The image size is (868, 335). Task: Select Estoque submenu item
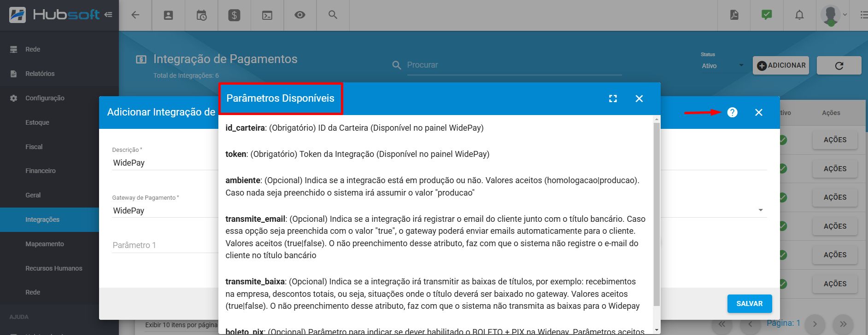tap(37, 122)
